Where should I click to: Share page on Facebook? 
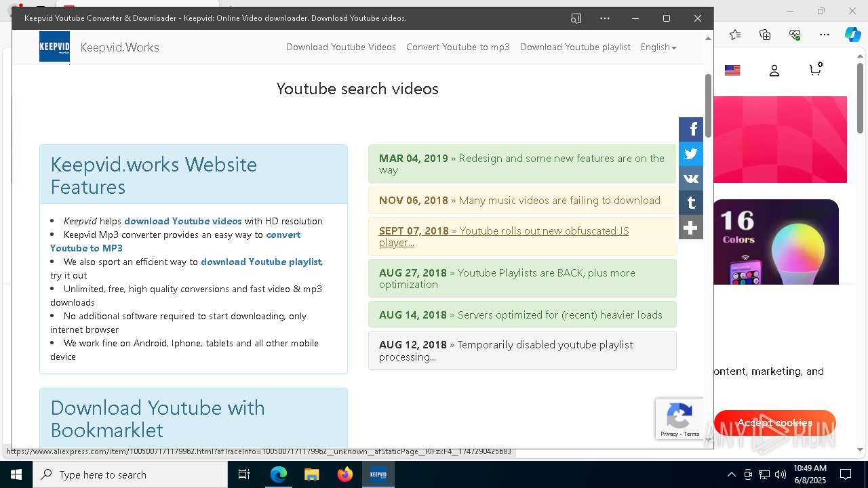[691, 129]
